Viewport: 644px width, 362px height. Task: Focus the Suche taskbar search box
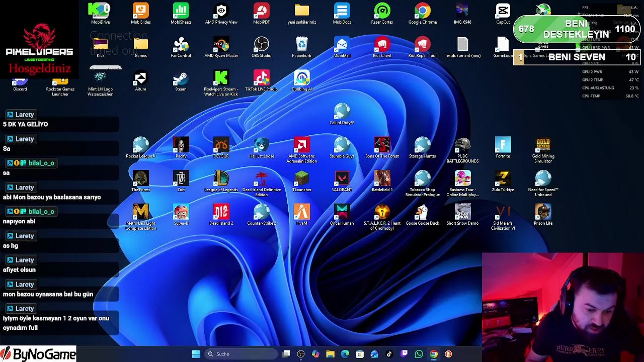point(242,354)
